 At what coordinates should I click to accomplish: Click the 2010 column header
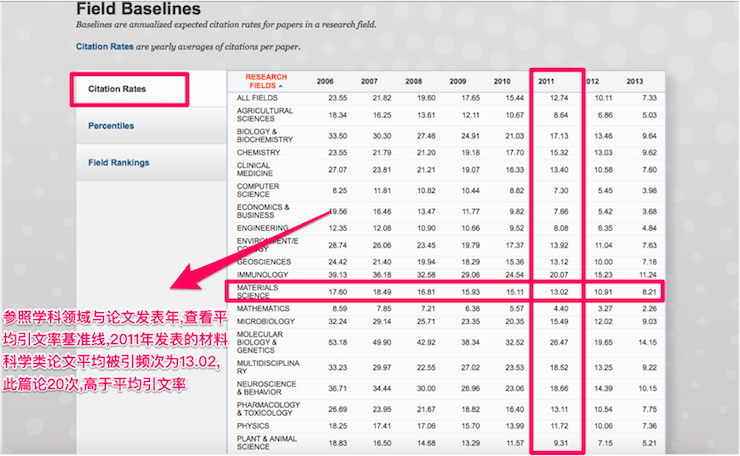point(502,81)
